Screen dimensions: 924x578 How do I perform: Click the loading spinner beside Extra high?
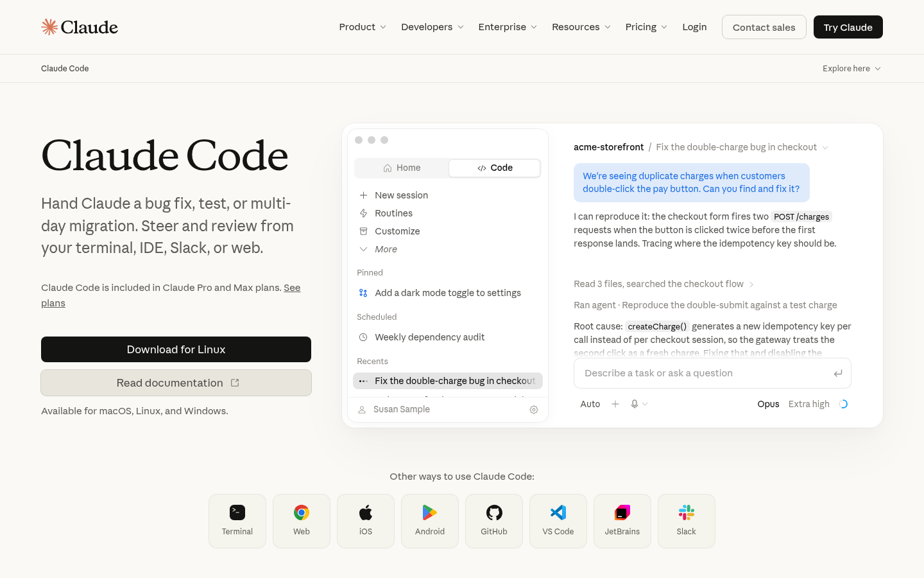[x=844, y=404]
